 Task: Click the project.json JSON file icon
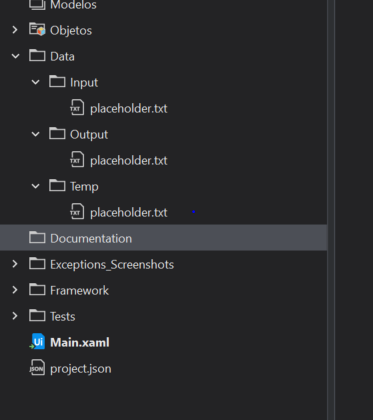click(37, 368)
